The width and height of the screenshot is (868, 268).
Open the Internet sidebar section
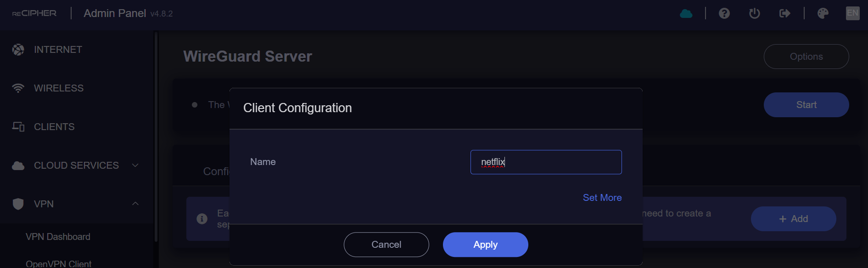click(58, 50)
